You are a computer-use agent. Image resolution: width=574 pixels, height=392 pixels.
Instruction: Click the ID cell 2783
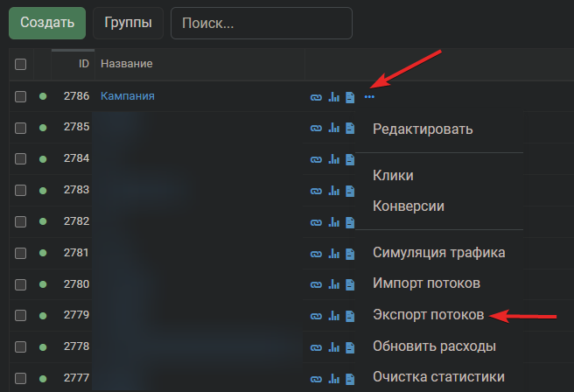pos(76,190)
